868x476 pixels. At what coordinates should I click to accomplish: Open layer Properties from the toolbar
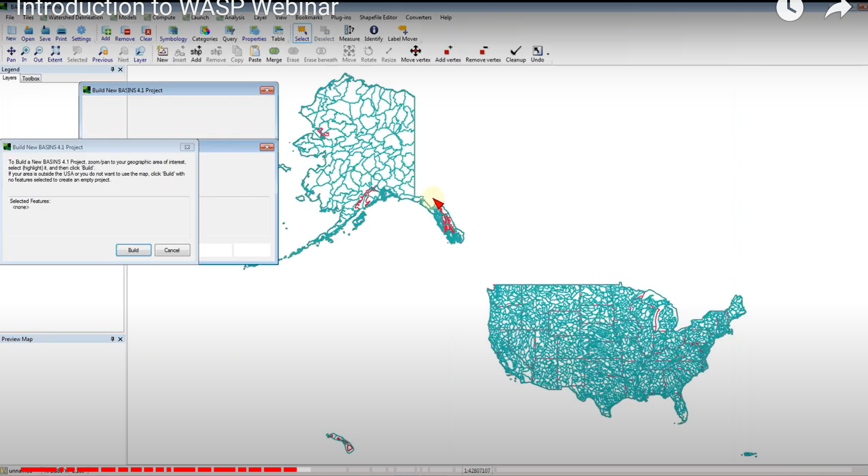coord(254,33)
